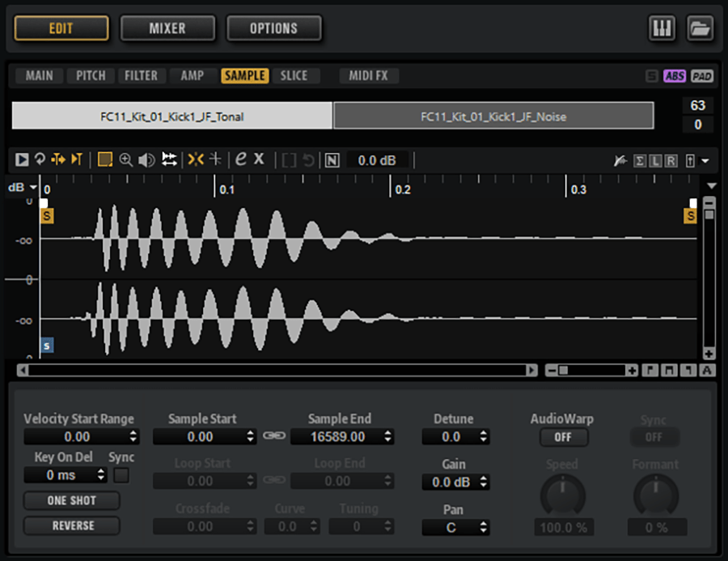728x561 pixels.
Task: Toggle the right channel R button
Action: pyautogui.click(x=671, y=161)
